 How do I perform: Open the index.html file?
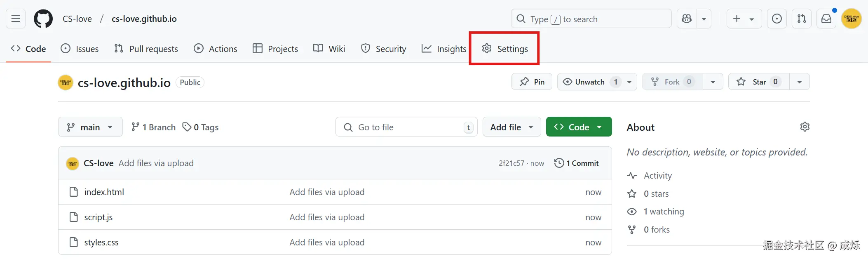(104, 192)
